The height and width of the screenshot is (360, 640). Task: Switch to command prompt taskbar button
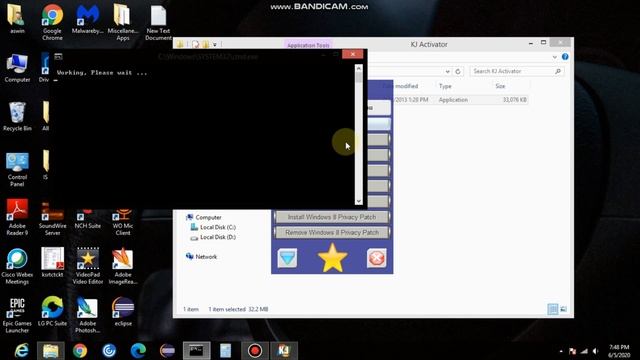[x=196, y=351]
